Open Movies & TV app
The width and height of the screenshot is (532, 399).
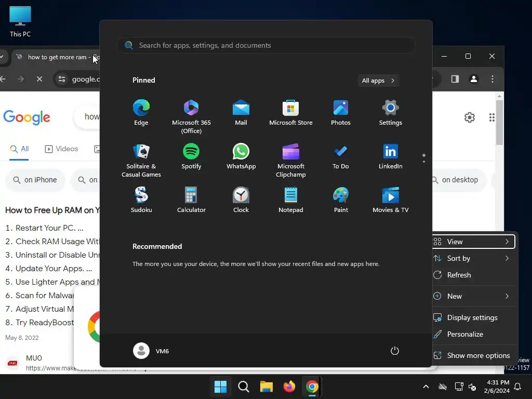pos(391,200)
